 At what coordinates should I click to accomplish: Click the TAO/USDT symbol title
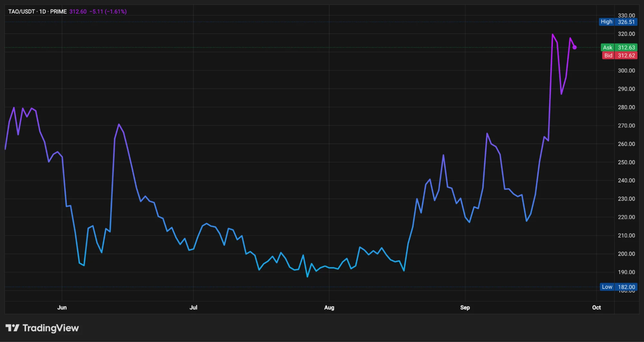21,12
